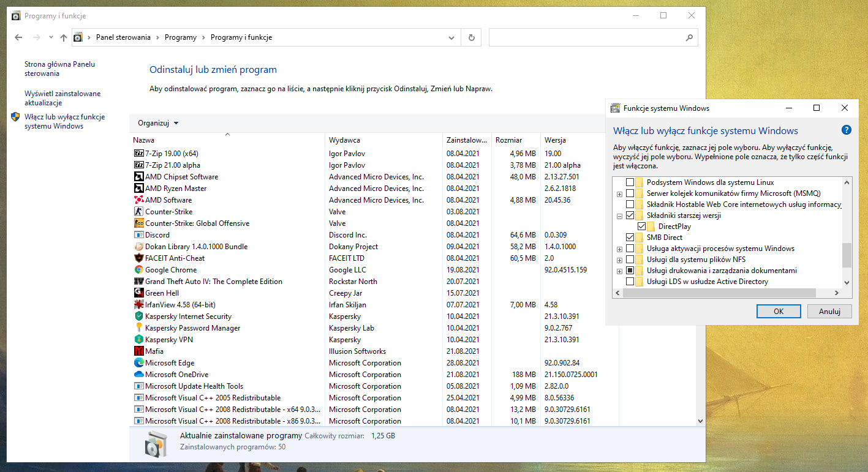
Task: Toggle Usługi drukowania i zarządzania dokumentami checkbox
Action: [x=630, y=271]
